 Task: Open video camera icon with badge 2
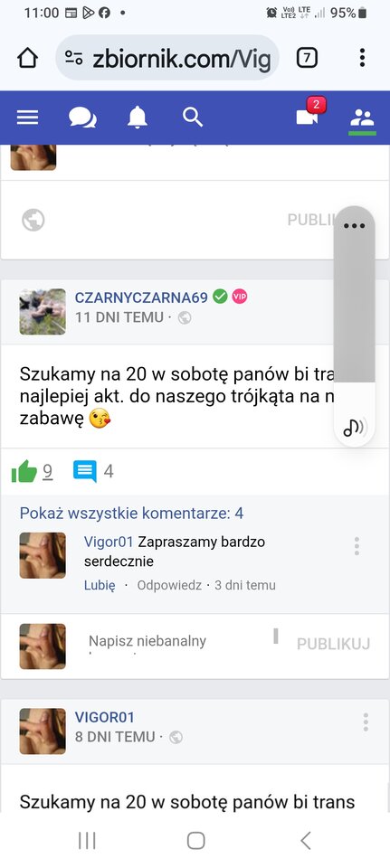coord(309,113)
